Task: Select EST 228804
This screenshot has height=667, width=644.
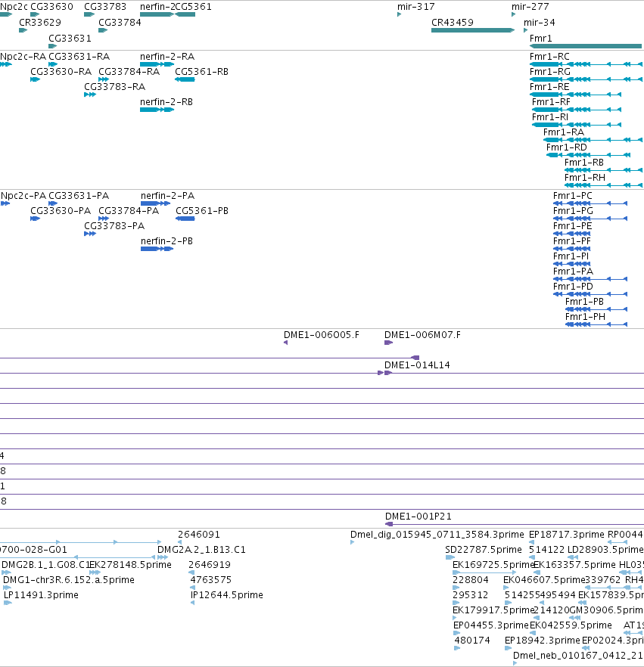Action: pyautogui.click(x=471, y=580)
